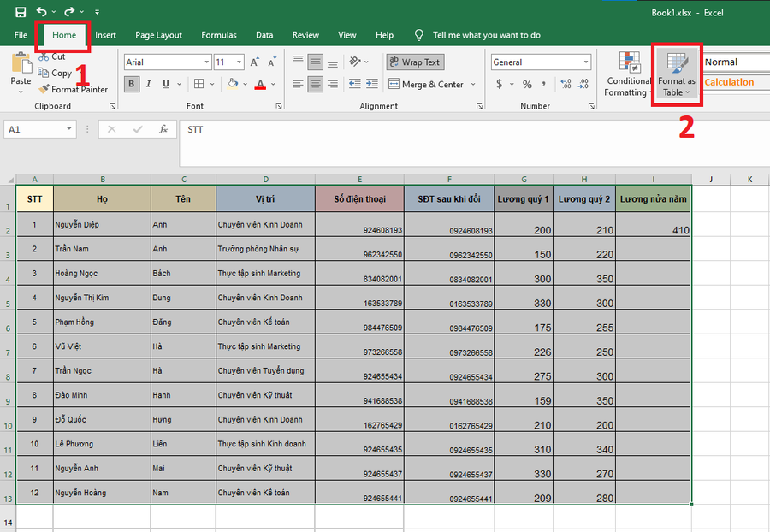Click the Insert Function fx icon
The height and width of the screenshot is (532, 770).
coord(163,129)
